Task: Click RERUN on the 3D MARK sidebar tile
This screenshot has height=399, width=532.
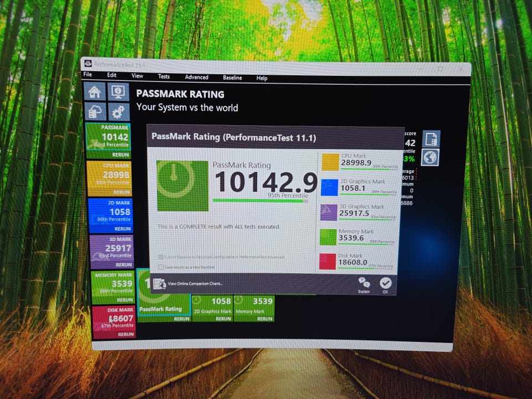Action: click(x=124, y=264)
